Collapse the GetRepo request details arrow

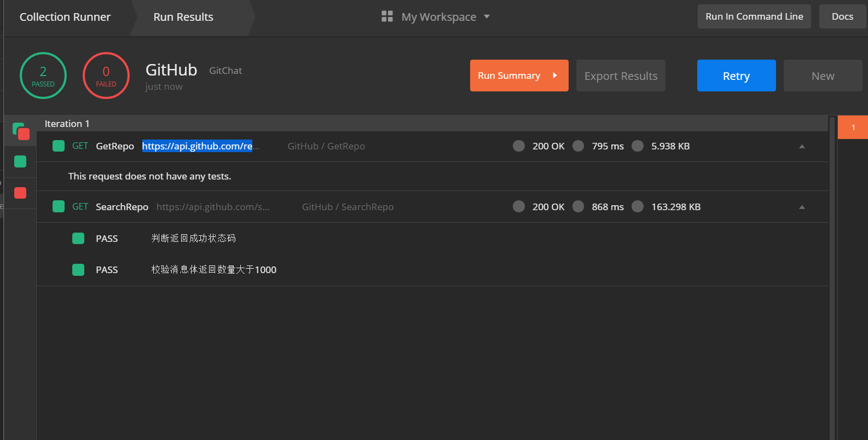tap(802, 146)
